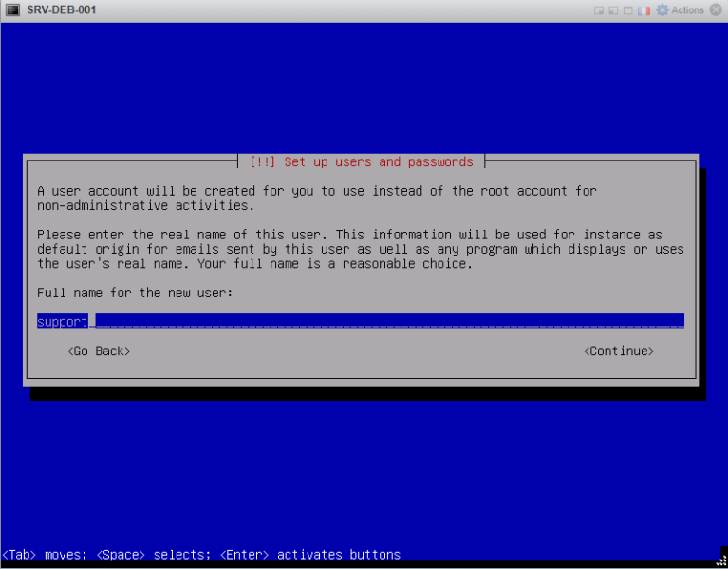
Task: Click the Set up users and passwords title
Action: [362, 161]
